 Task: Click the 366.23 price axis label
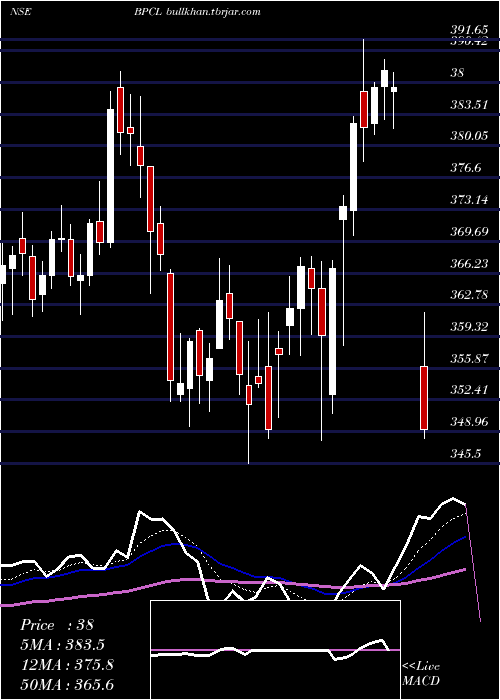[468, 263]
